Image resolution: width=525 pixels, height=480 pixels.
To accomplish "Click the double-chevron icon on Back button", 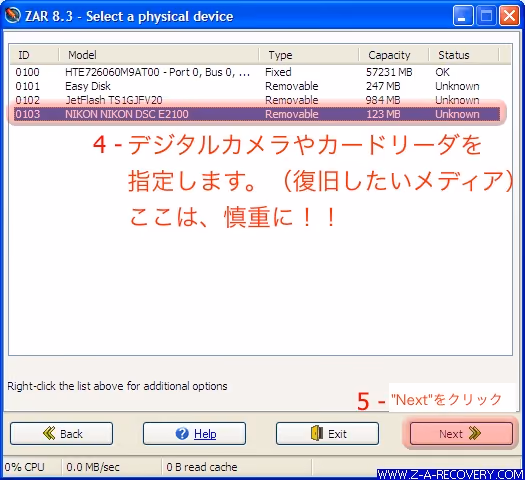I will pos(49,433).
